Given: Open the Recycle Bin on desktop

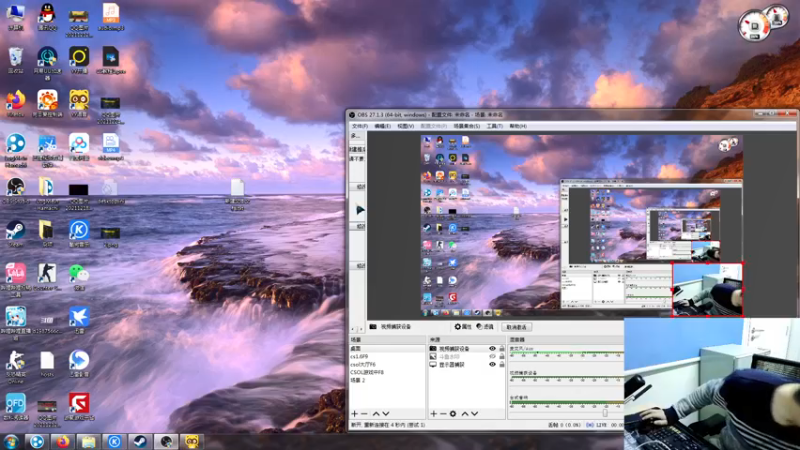Looking at the screenshot, I should coord(16,60).
